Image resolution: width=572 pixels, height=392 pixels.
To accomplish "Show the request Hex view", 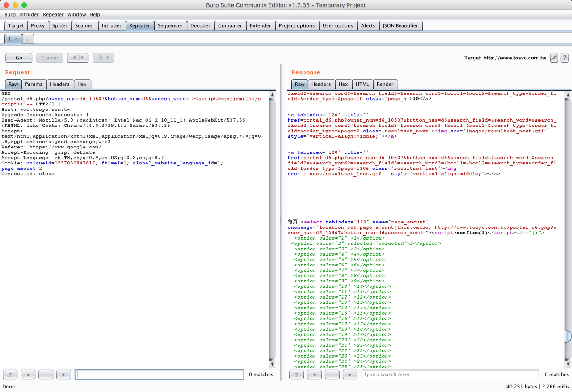I will [x=82, y=84].
